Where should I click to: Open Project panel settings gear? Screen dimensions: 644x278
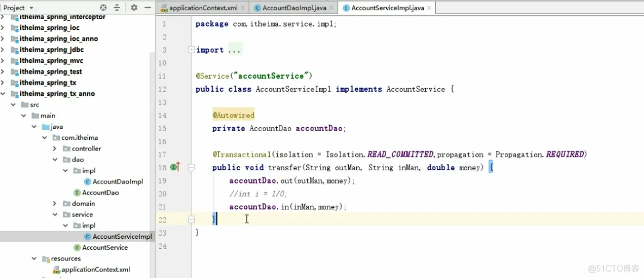click(134, 8)
